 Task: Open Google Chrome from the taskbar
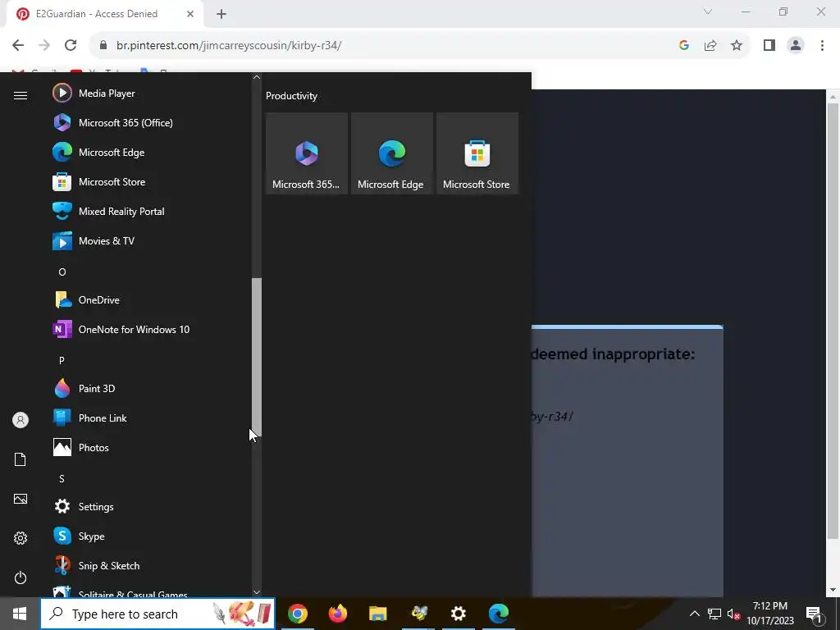point(298,614)
